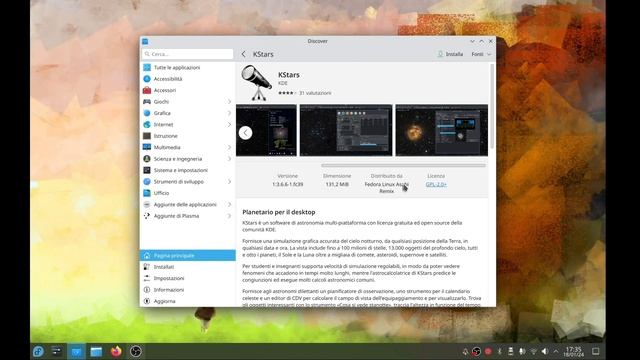Click the size value 131,2 MiB
The width and height of the screenshot is (640, 360).
(x=337, y=184)
